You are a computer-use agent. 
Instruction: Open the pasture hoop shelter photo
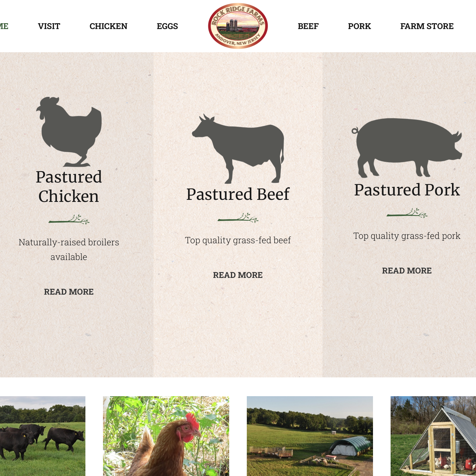310,436
